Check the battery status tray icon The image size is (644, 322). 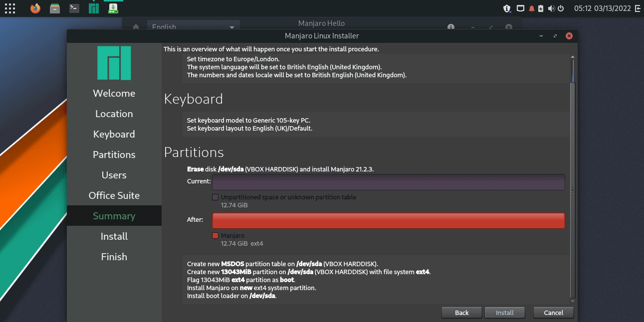click(541, 8)
